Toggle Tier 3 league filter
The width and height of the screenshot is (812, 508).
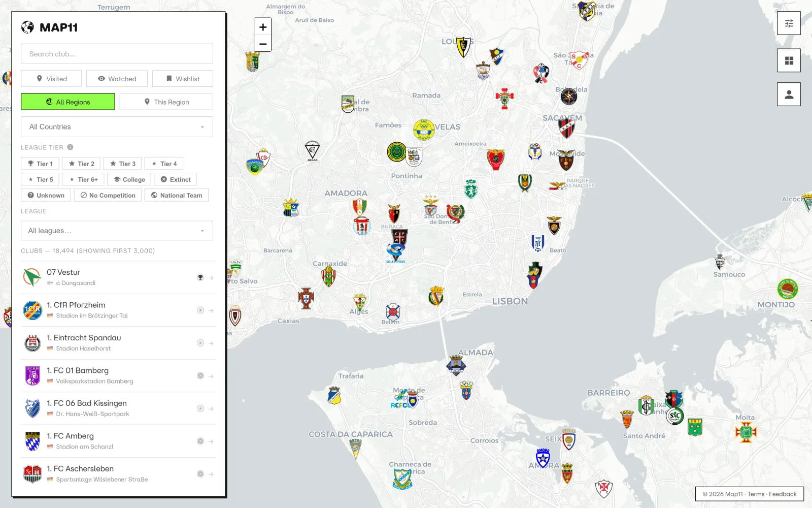click(122, 164)
